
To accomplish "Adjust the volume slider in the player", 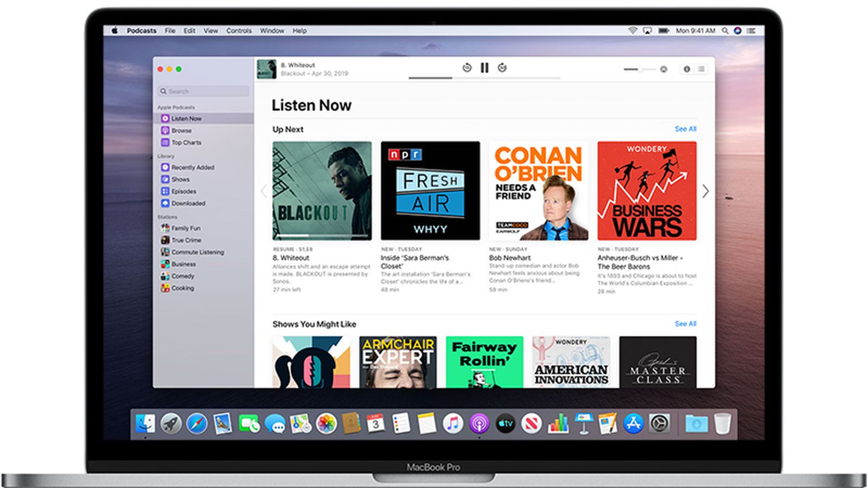I will click(640, 69).
